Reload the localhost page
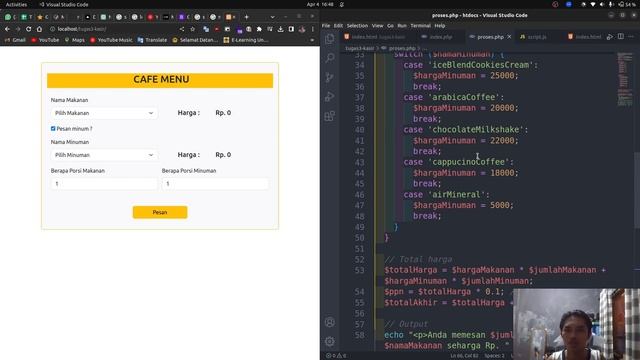 click(29, 29)
